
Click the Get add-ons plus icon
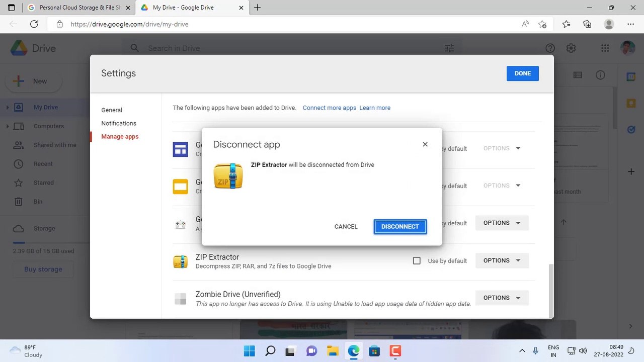tap(631, 172)
